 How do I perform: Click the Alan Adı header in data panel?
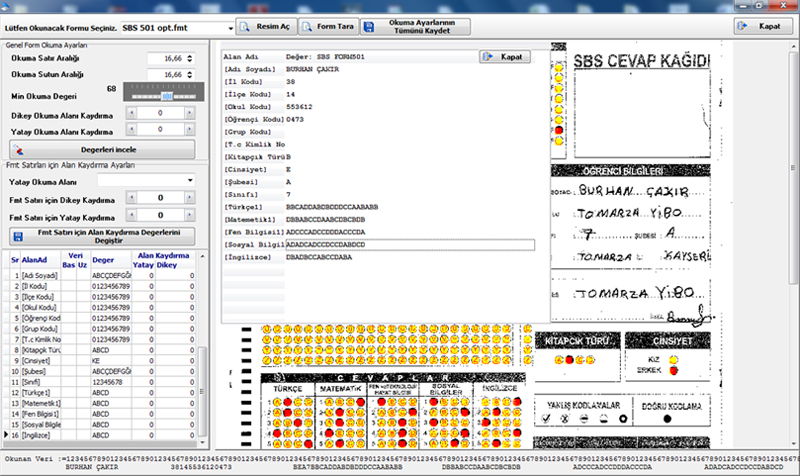[241, 57]
